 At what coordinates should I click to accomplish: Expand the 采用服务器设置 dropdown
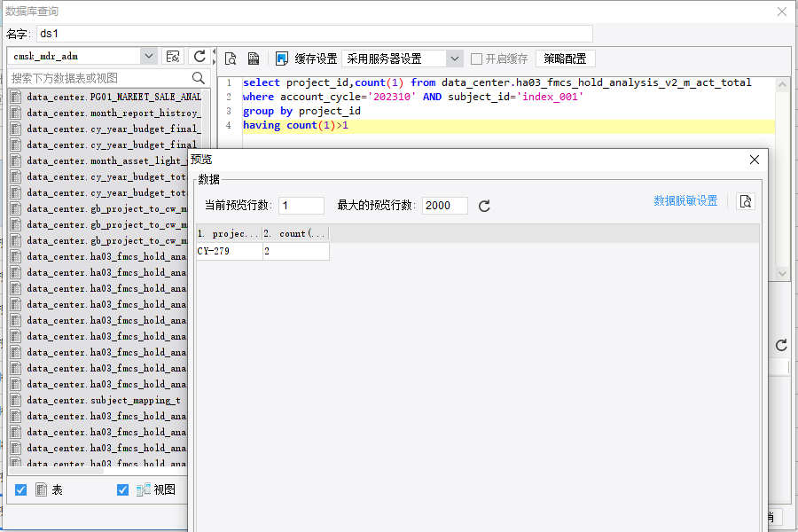click(x=455, y=59)
